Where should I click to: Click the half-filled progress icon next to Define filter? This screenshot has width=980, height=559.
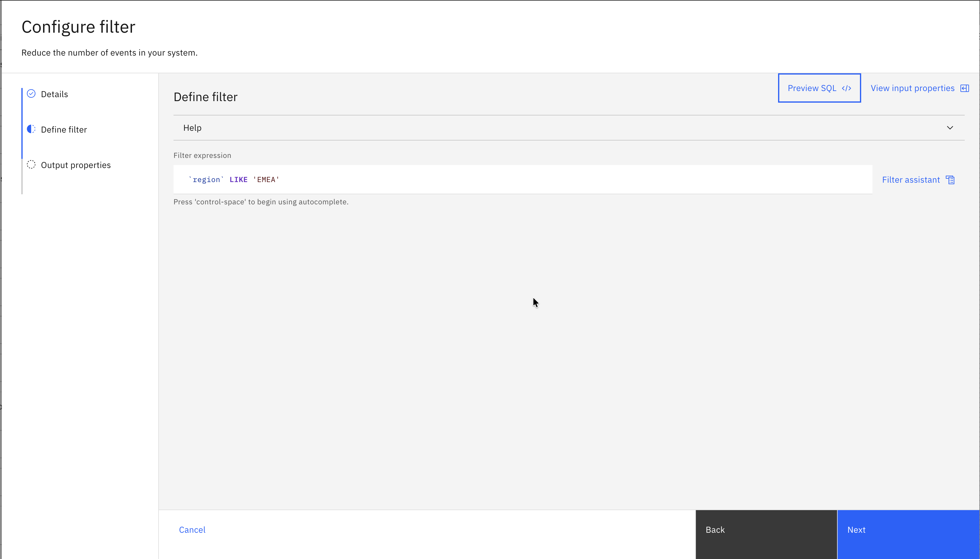click(31, 129)
